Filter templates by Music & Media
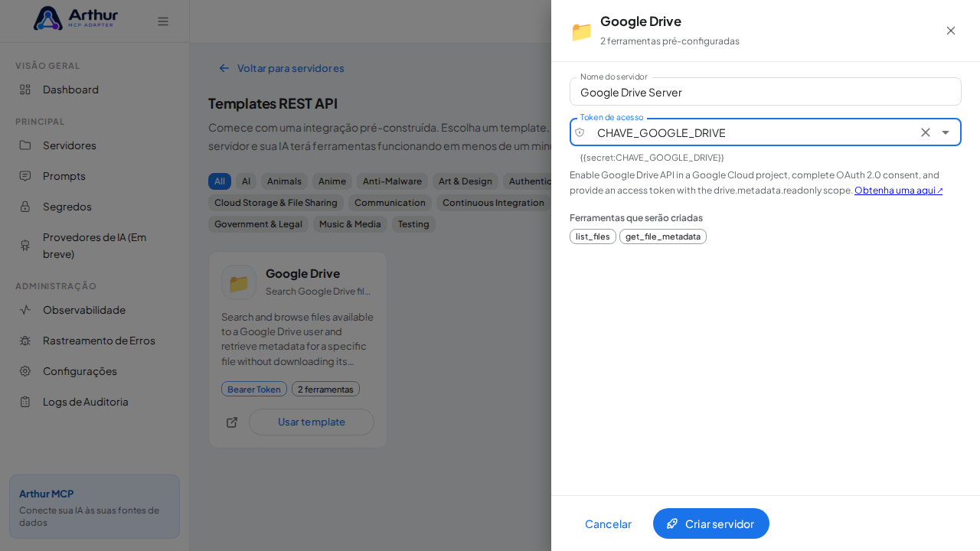The height and width of the screenshot is (551, 980). coord(350,224)
